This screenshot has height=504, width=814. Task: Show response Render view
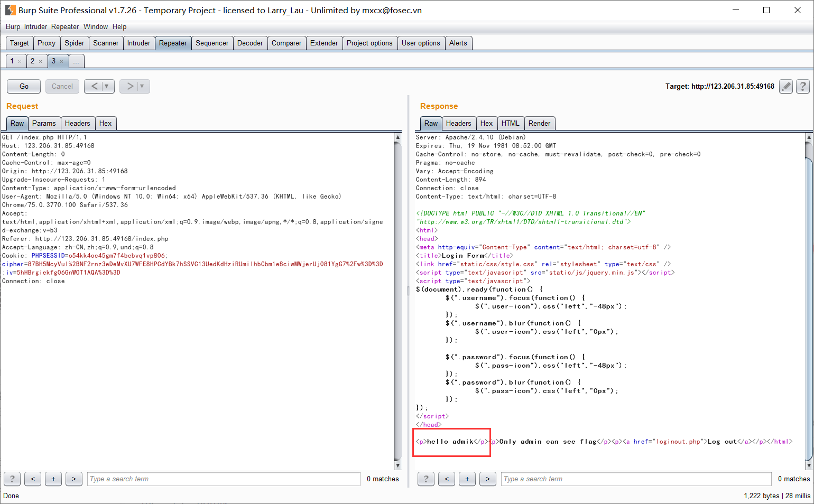[540, 123]
